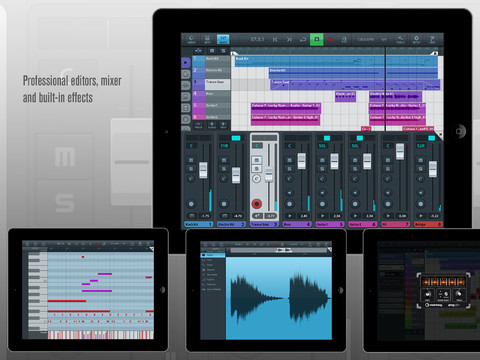Screen dimensions: 480x360
Task: Arm record on Trance Saw mixer channel
Action: pos(256,204)
